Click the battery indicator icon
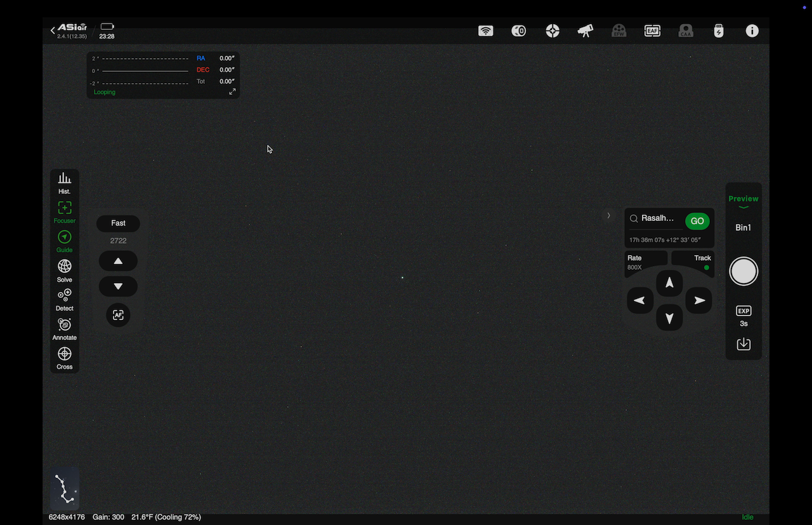Viewport: 812px width, 525px height. coord(107,27)
